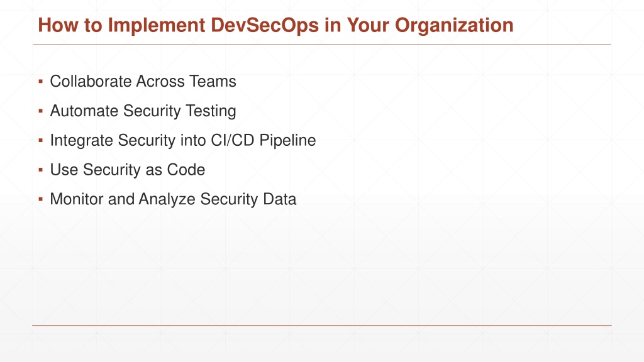Click the square bullet marker beside Integrate
644x362 pixels.
[x=41, y=140]
